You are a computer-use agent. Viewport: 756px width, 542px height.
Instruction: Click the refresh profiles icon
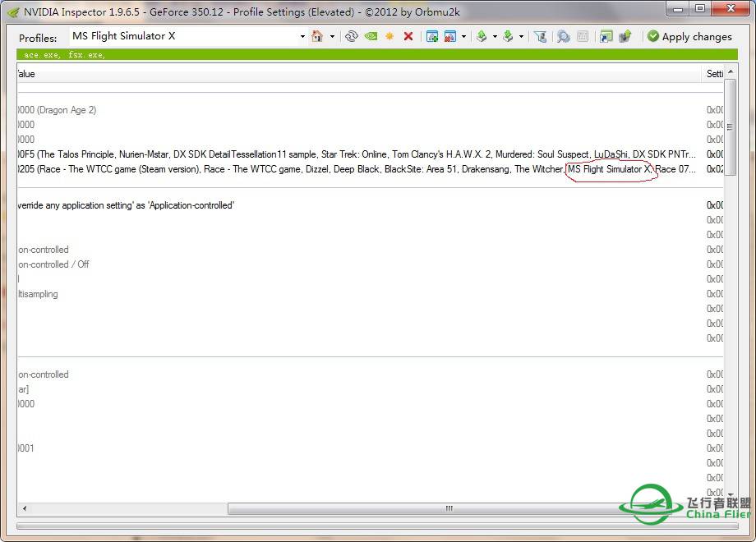click(x=352, y=36)
